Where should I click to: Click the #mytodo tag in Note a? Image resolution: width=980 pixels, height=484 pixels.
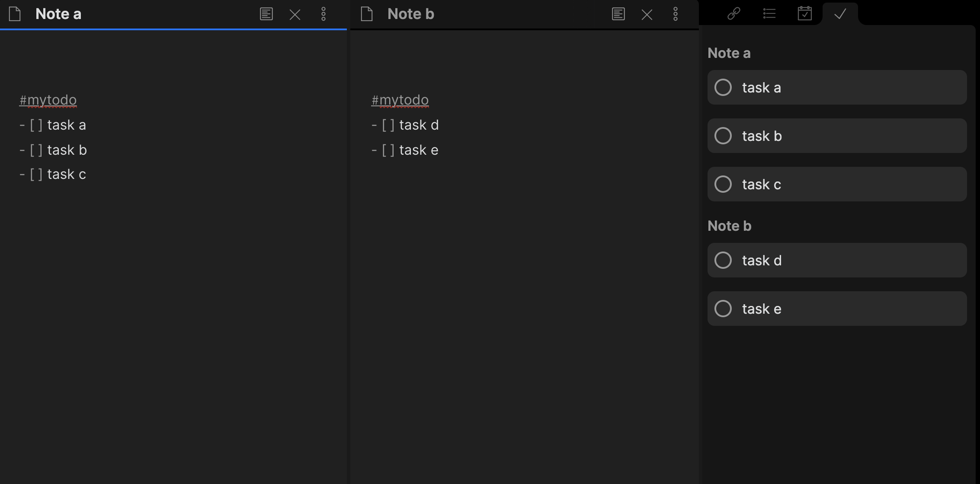coord(48,100)
